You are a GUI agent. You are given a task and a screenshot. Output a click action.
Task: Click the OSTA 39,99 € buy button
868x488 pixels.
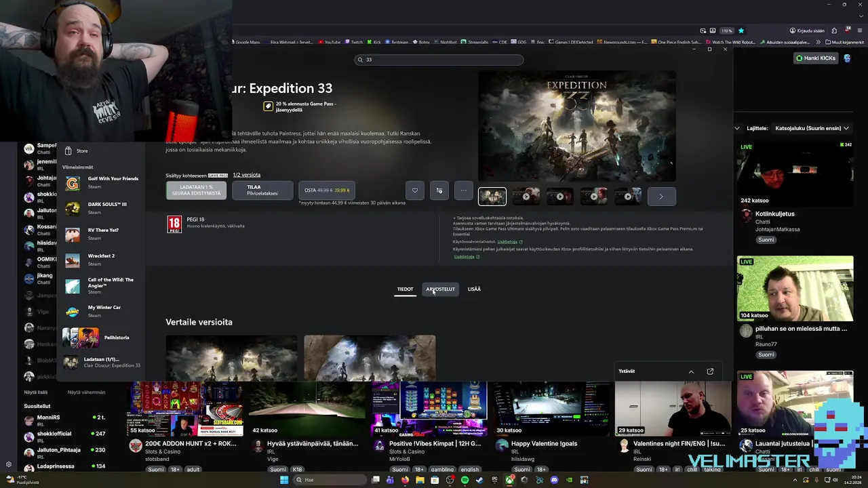pyautogui.click(x=327, y=190)
